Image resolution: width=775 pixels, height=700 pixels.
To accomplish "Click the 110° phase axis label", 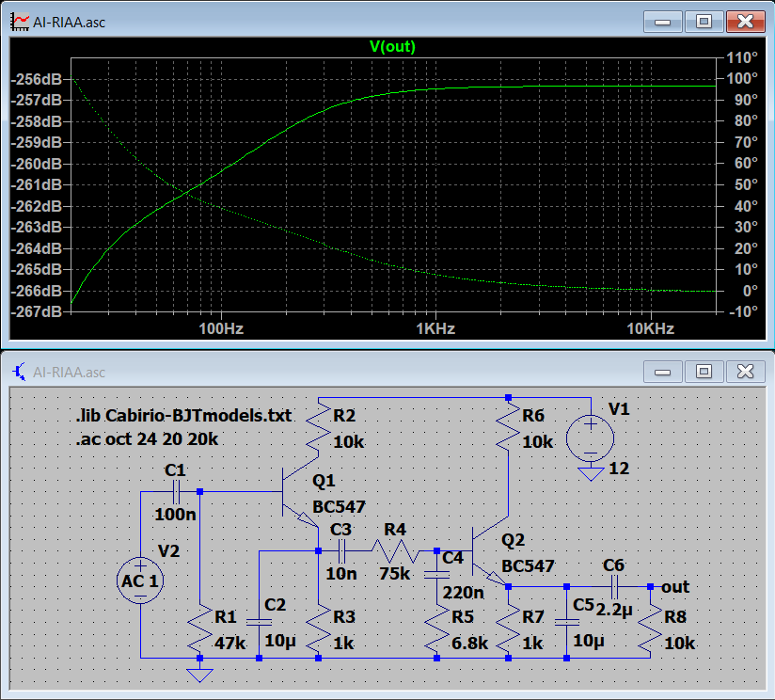I will coord(742,57).
